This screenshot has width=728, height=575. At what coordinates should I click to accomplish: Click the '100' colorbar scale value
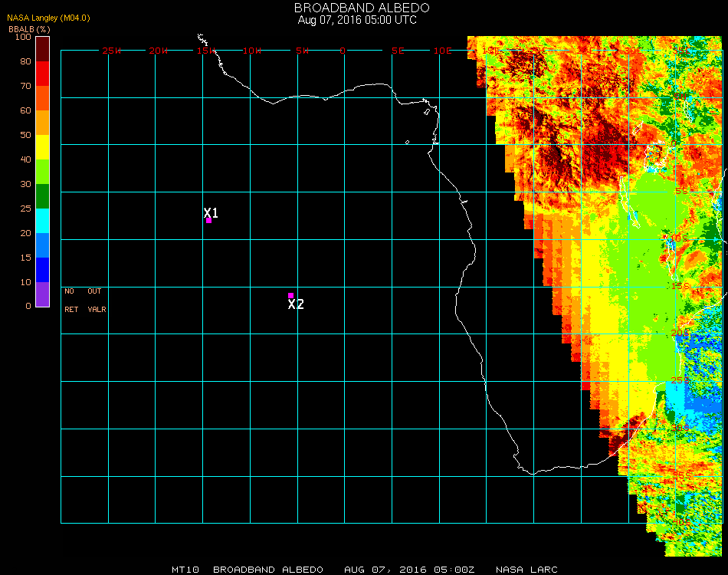click(23, 37)
